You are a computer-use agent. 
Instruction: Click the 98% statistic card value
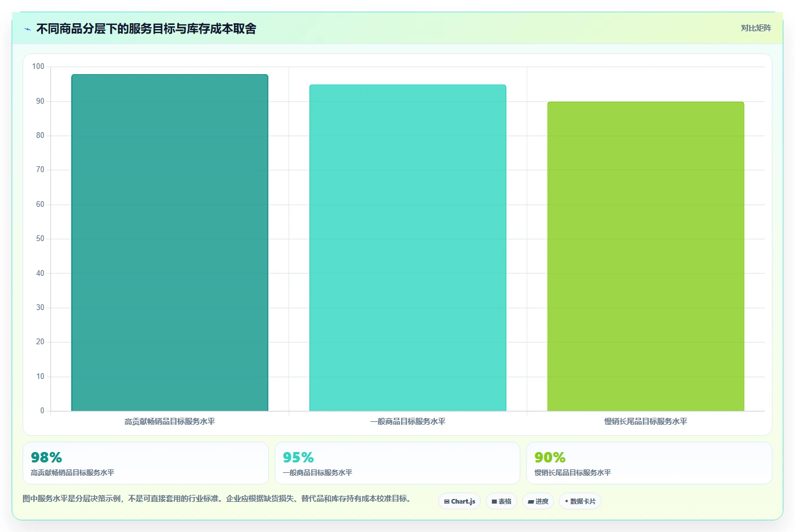[x=46, y=457]
